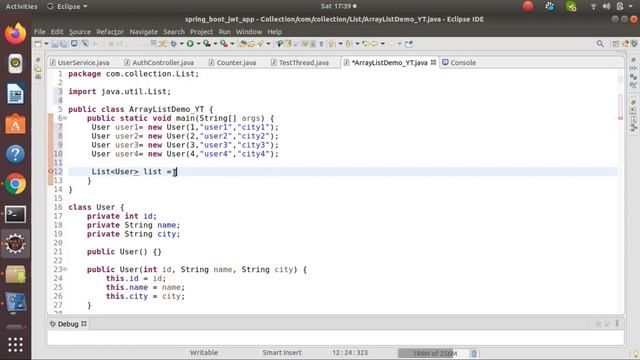Click the Run garbage collector trash icon

[474, 353]
